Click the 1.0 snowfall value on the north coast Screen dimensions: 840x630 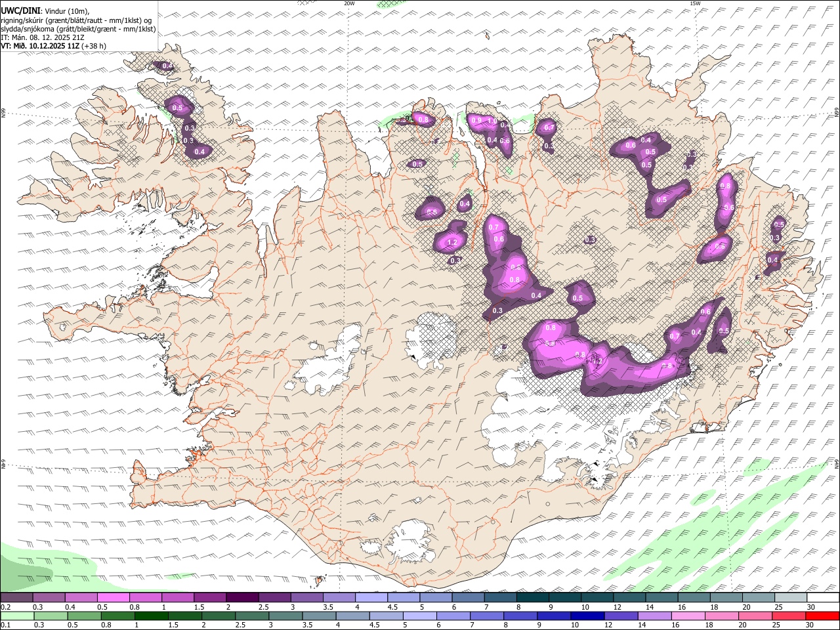tap(492, 121)
